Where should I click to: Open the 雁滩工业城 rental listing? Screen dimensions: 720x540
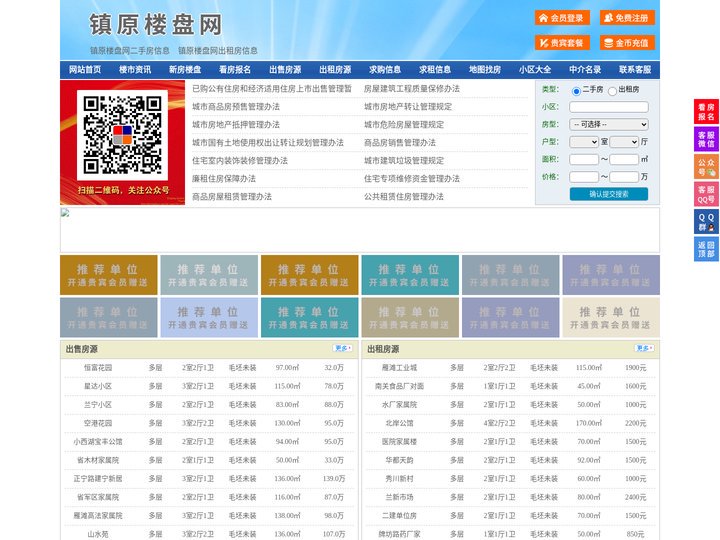(399, 368)
